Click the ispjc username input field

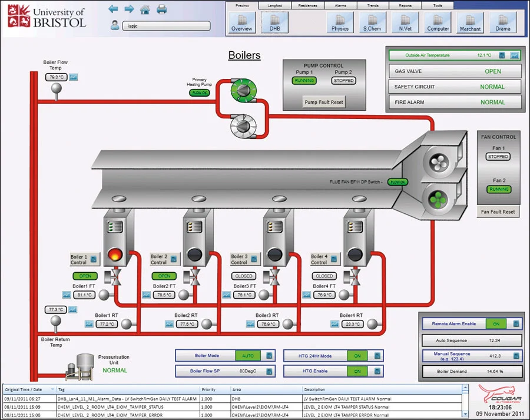(x=166, y=26)
